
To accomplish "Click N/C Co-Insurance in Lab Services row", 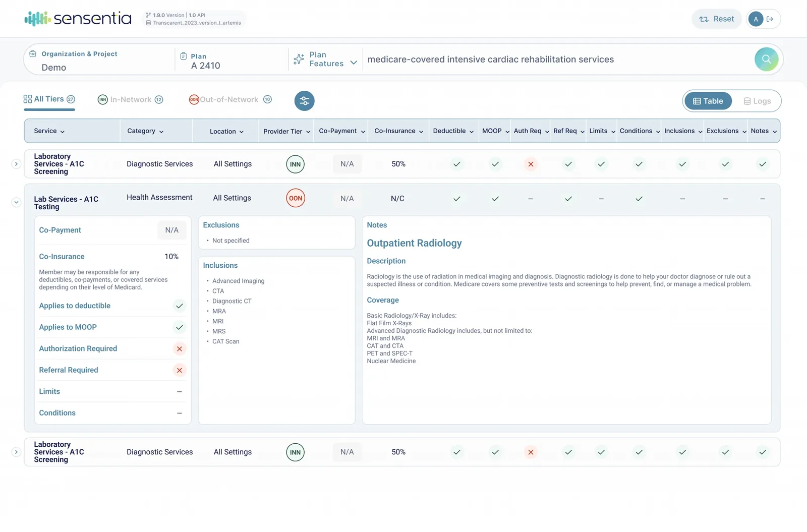I will (x=397, y=199).
